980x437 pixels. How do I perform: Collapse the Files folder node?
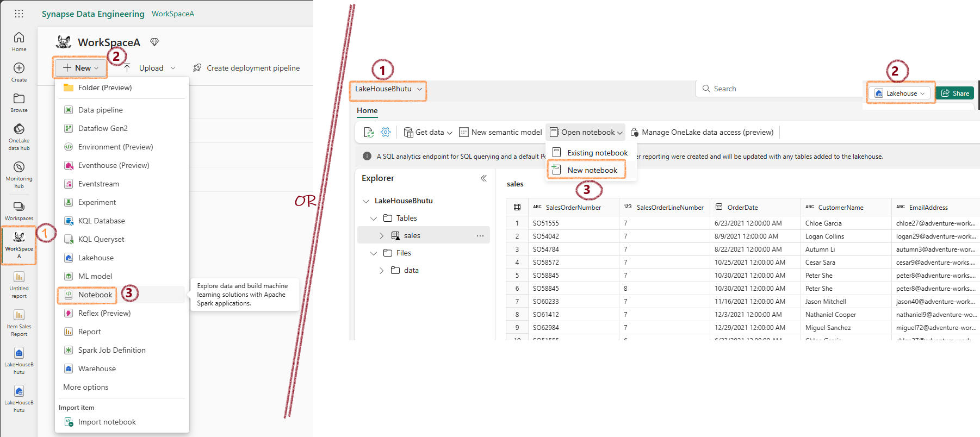(x=374, y=253)
